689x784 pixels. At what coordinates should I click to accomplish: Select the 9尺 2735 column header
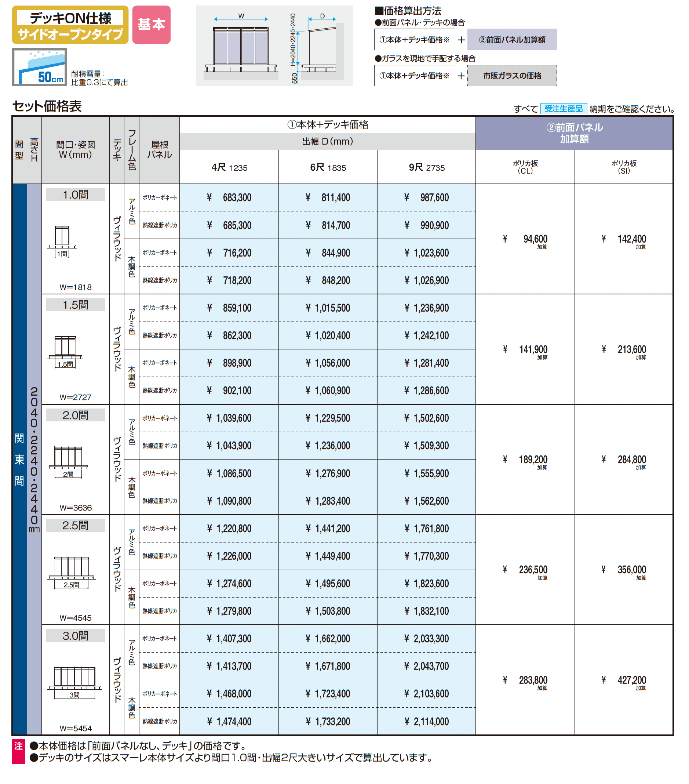tap(426, 167)
